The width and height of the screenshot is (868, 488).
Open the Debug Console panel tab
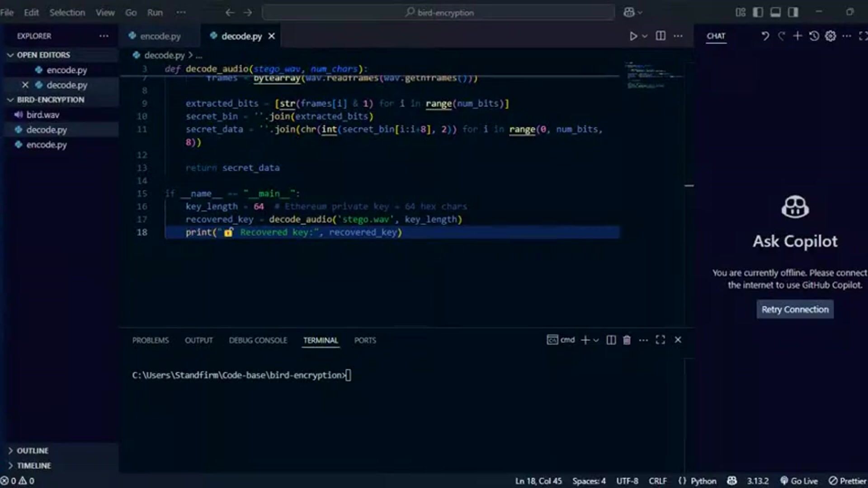tap(258, 340)
